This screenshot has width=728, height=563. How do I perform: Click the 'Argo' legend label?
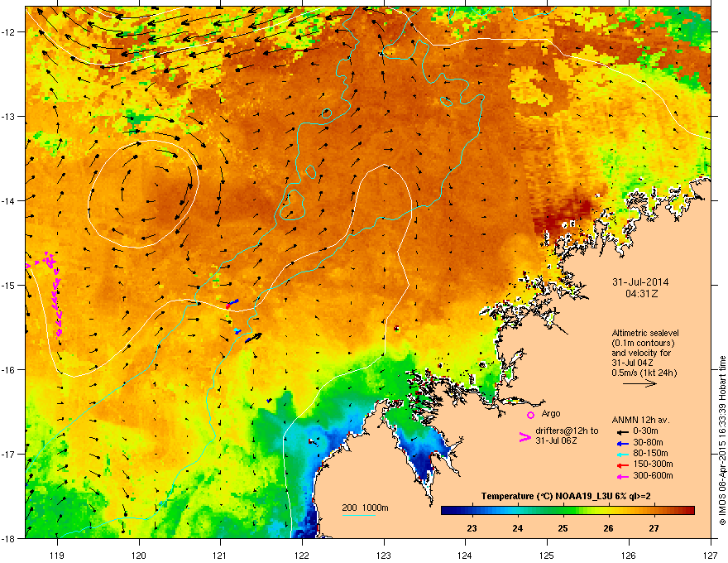point(551,413)
